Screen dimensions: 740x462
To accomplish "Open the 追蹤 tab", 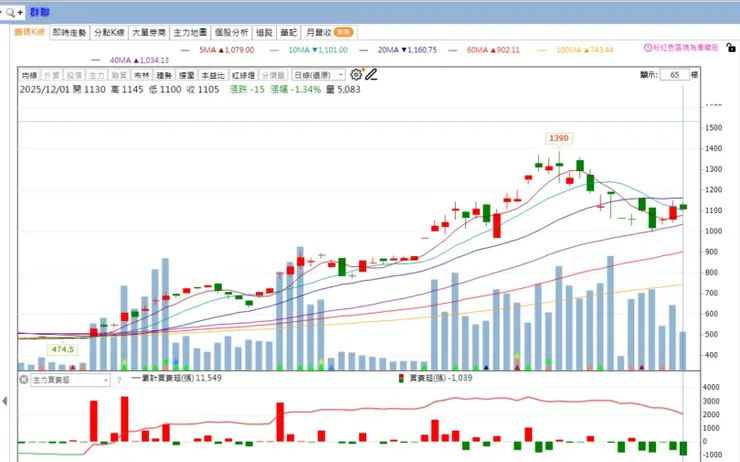I will [264, 32].
